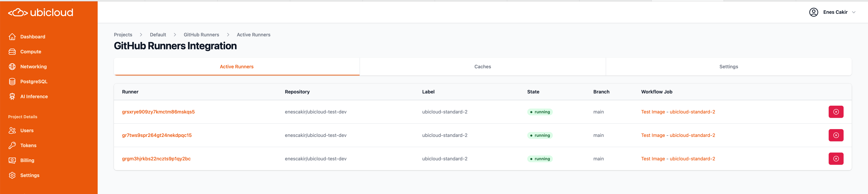Open Settings label in the sidebar

[x=30, y=175]
